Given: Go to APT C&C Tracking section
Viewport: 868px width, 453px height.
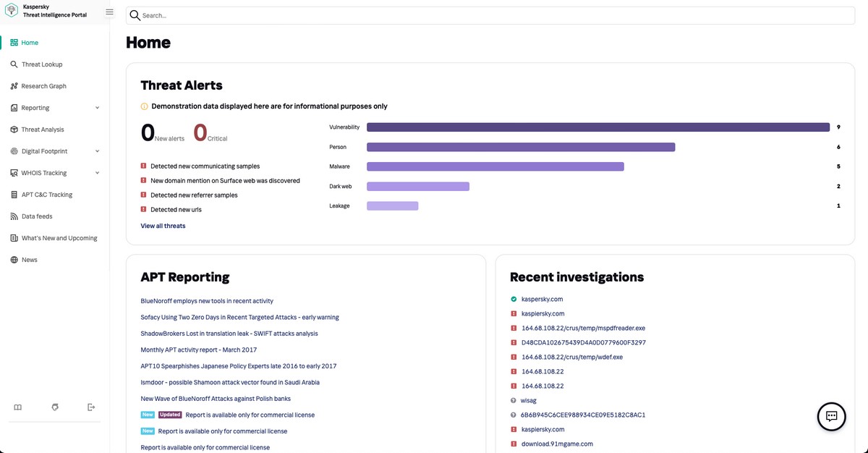Looking at the screenshot, I should click(47, 195).
